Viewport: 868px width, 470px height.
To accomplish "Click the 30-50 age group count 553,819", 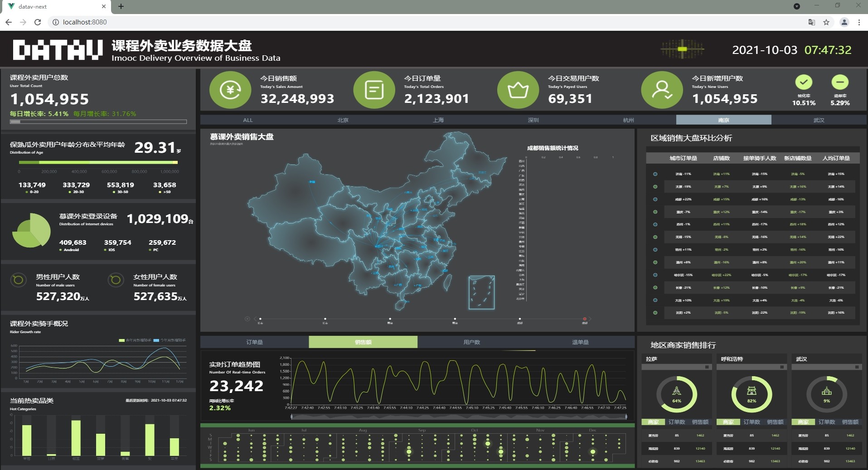I will pos(120,185).
